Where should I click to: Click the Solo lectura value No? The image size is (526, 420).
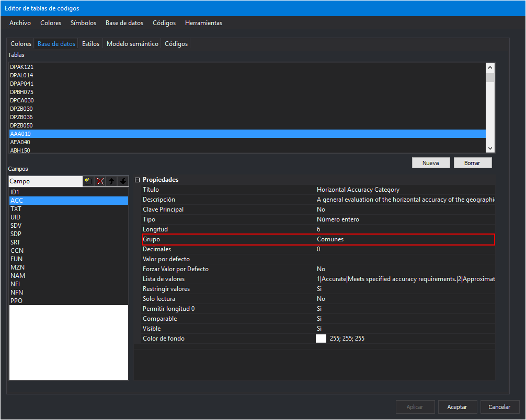point(321,299)
